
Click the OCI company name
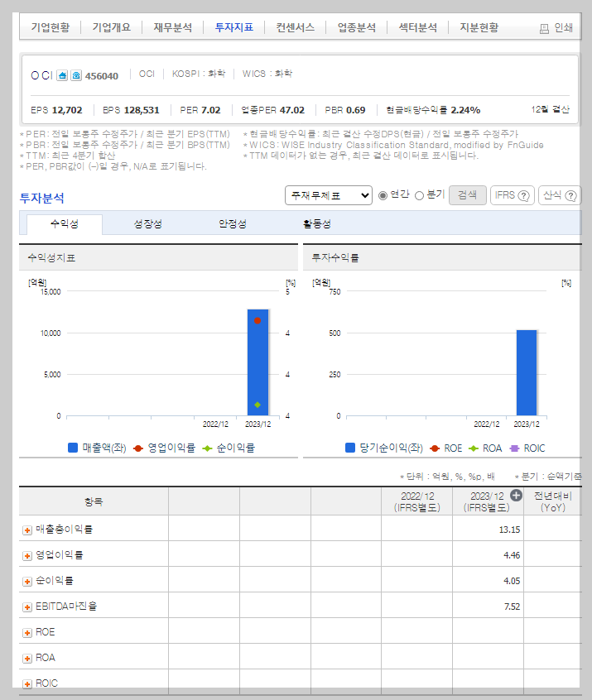tap(41, 75)
